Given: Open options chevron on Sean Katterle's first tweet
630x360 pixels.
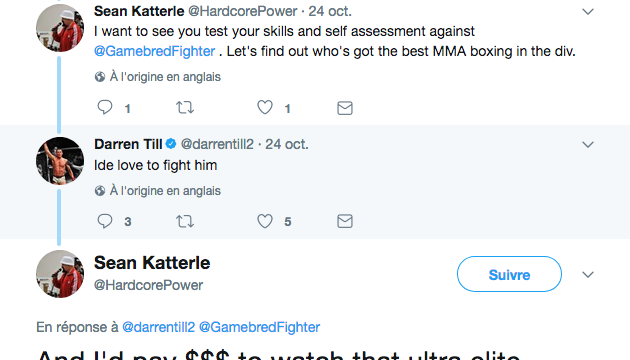Looking at the screenshot, I should (x=588, y=12).
